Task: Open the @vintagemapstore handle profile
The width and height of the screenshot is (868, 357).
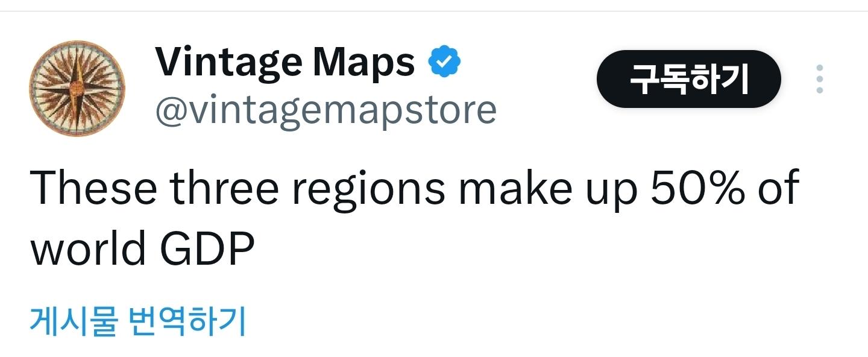Action: 326,111
